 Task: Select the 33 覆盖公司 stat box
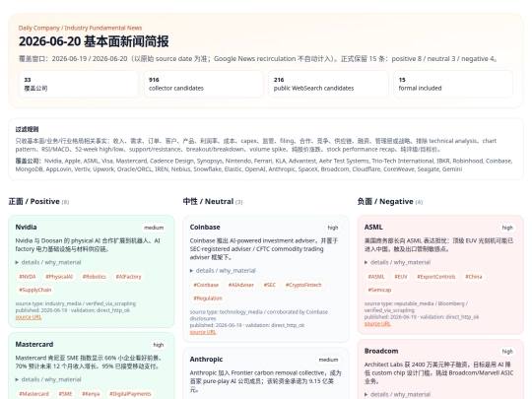[79, 84]
